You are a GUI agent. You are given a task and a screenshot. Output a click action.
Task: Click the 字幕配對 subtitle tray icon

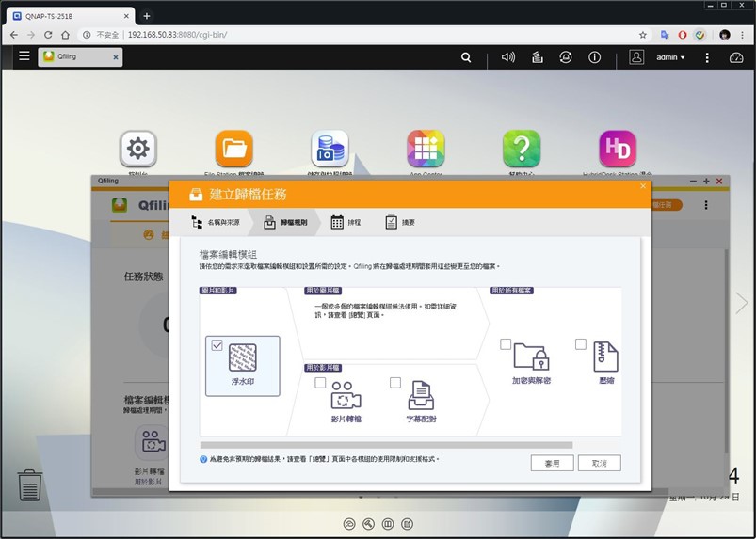(x=421, y=395)
